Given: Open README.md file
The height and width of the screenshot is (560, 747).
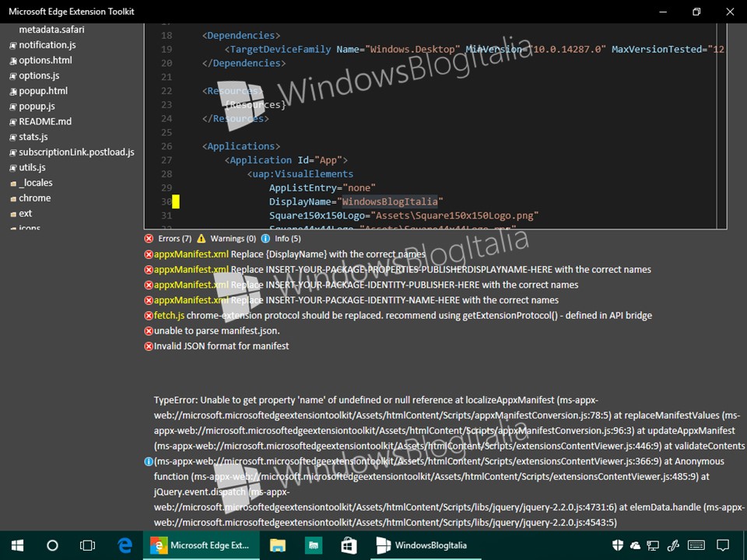Looking at the screenshot, I should [40, 121].
